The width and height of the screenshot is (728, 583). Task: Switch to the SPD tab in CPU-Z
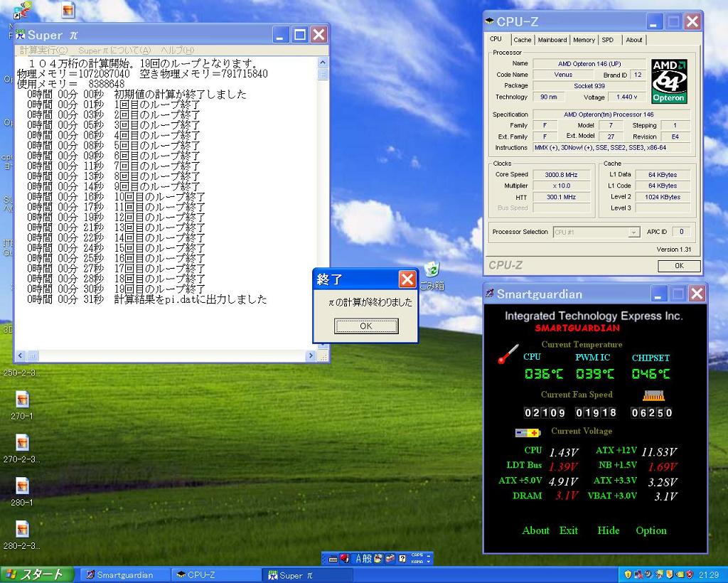point(608,40)
